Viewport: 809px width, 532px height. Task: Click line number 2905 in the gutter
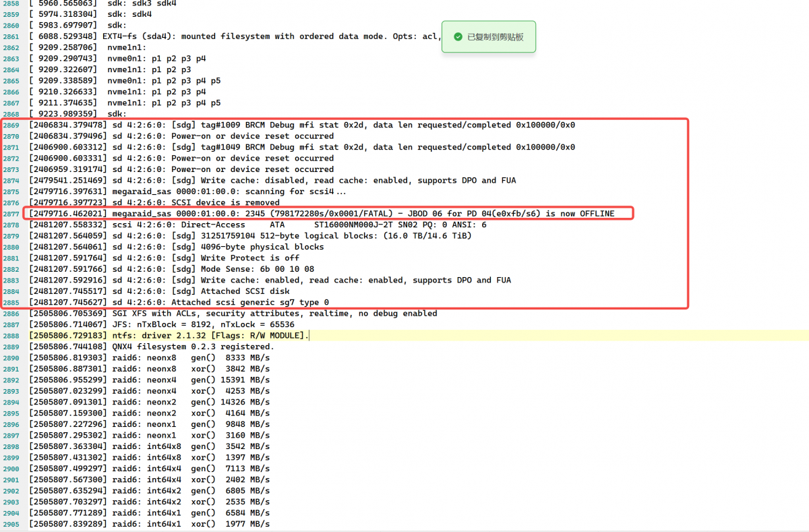(x=11, y=524)
